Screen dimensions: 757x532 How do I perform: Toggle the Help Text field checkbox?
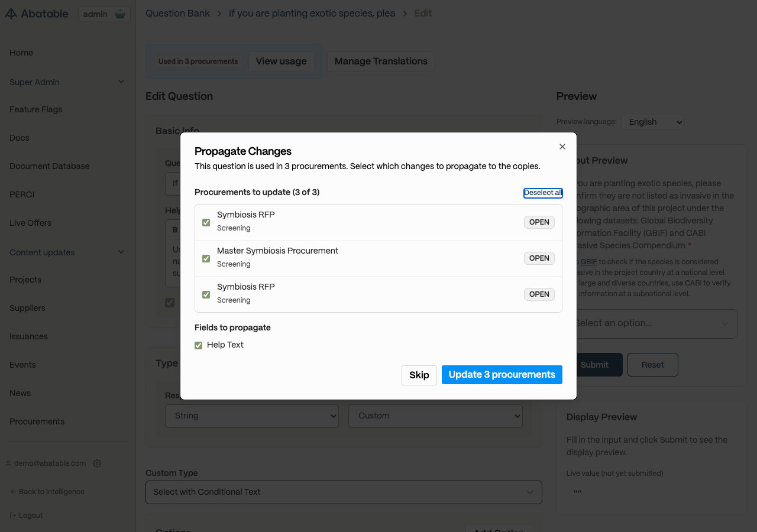click(199, 345)
